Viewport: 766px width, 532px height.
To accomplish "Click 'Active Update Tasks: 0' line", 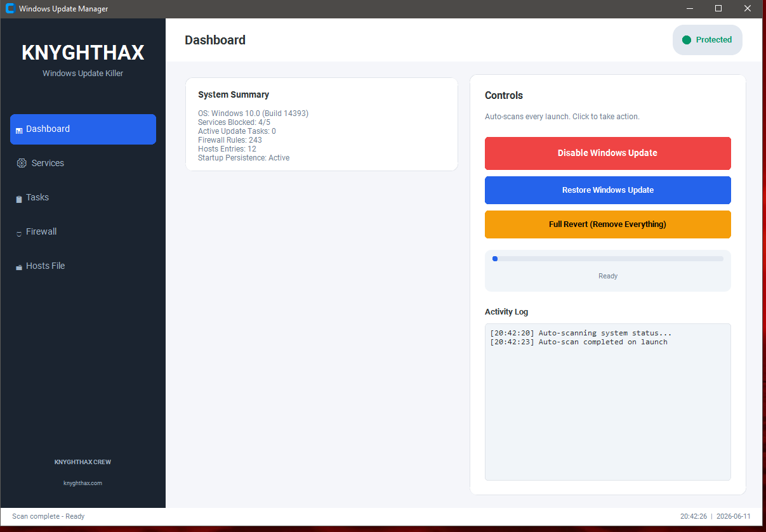I will tap(237, 131).
